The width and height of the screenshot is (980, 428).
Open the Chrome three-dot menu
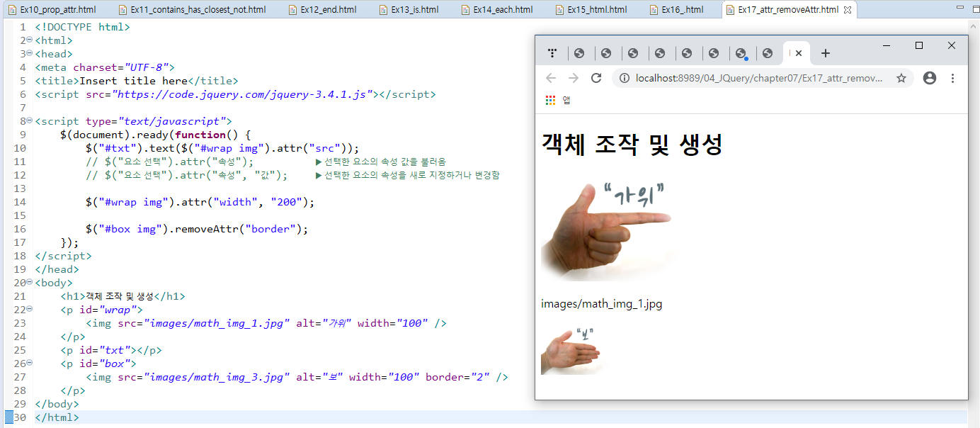tap(952, 78)
